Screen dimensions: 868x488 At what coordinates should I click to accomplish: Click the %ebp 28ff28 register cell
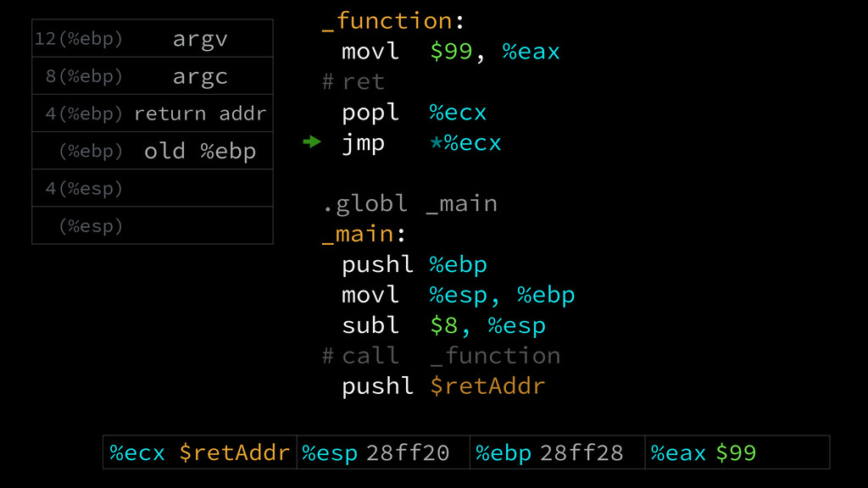click(558, 452)
